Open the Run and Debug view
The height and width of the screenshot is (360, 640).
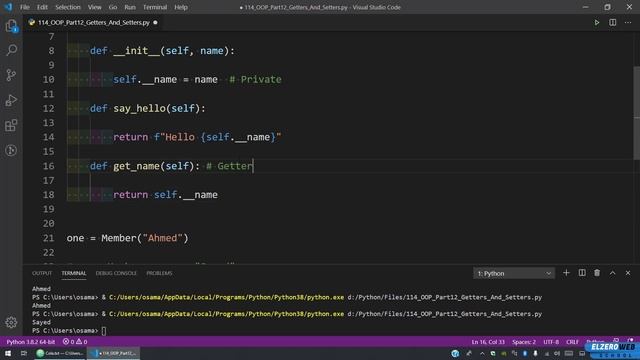[x=11, y=100]
